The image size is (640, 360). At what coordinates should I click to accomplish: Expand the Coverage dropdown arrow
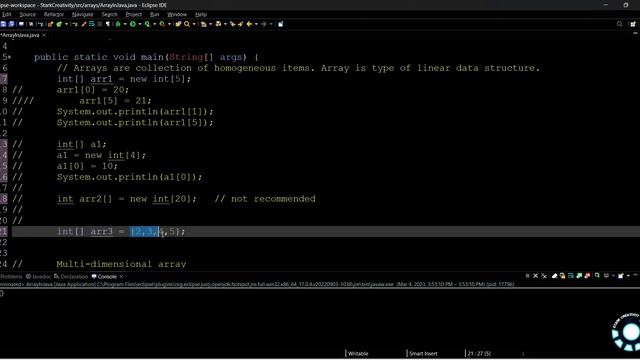click(x=155, y=24)
